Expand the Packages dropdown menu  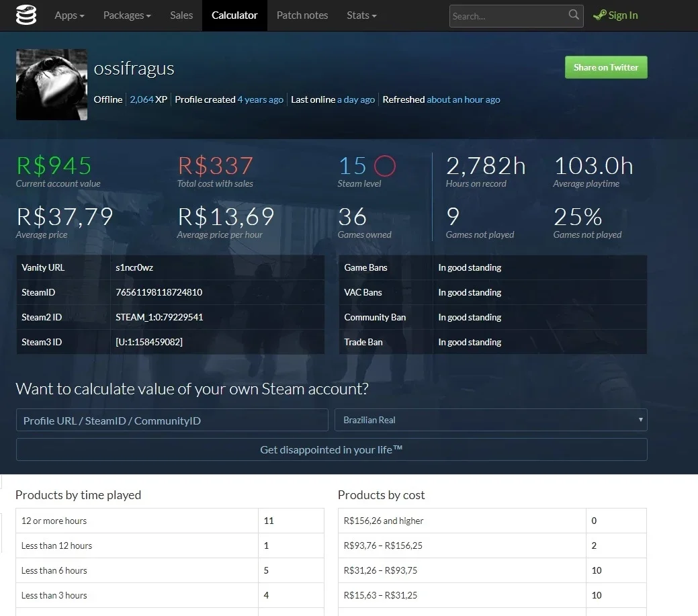point(127,15)
